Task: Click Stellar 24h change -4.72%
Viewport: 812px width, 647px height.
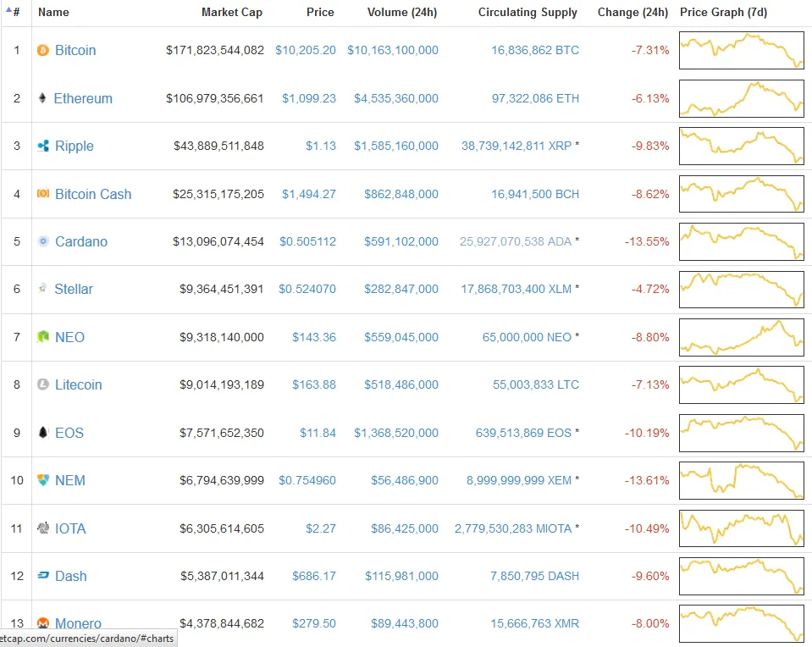Action: (x=650, y=289)
